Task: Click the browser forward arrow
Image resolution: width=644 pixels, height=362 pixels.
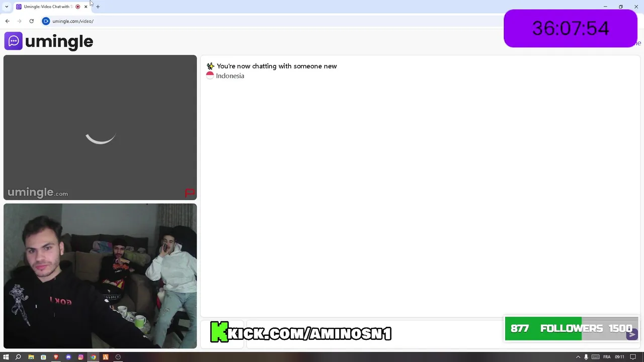Action: click(x=19, y=21)
